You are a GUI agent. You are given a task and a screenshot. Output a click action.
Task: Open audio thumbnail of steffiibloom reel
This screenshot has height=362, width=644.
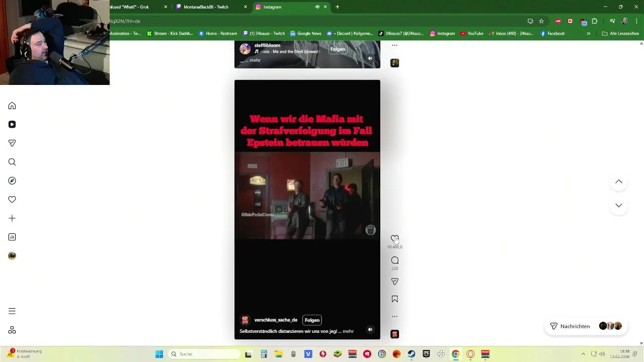[395, 63]
